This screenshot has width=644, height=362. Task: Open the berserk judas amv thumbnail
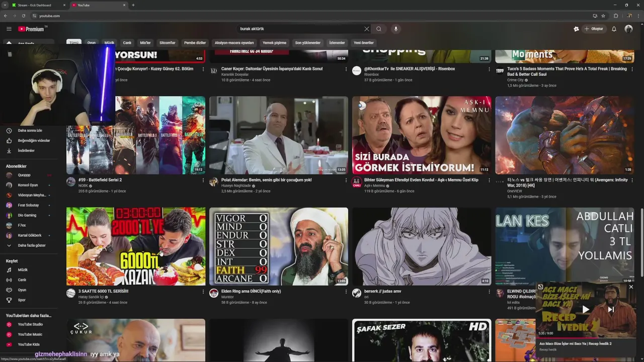pyautogui.click(x=422, y=246)
